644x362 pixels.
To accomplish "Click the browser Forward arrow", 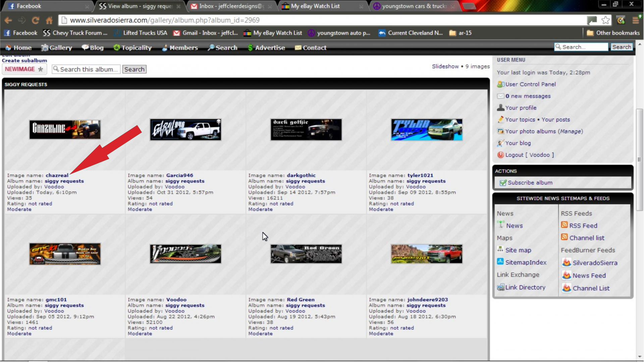I will coord(22,20).
